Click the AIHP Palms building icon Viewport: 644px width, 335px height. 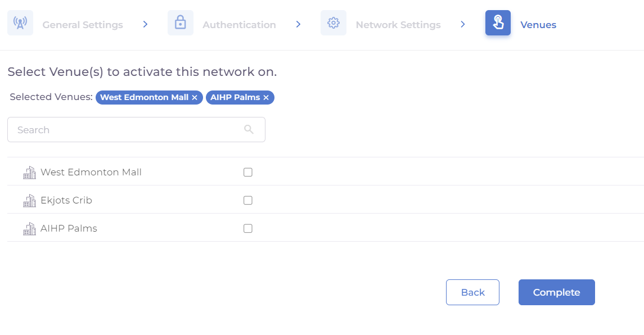(x=29, y=229)
